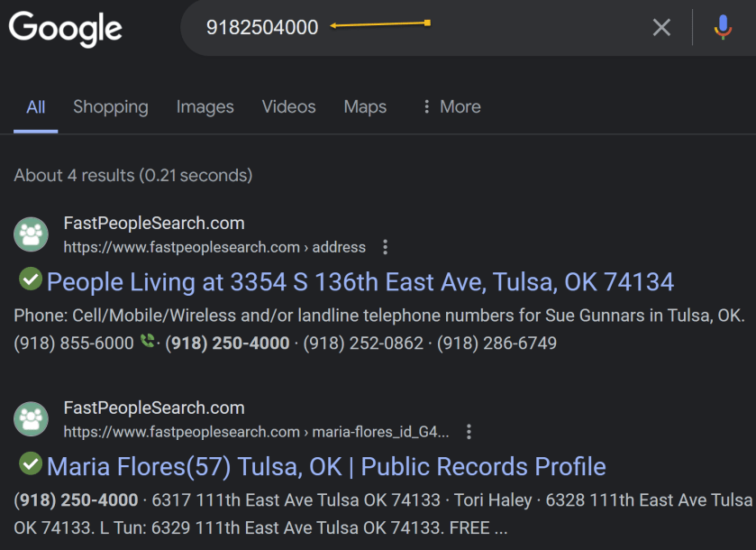Click the green phone icon after (918) 855-6000
Viewport: 756px width, 550px height.
click(x=148, y=343)
